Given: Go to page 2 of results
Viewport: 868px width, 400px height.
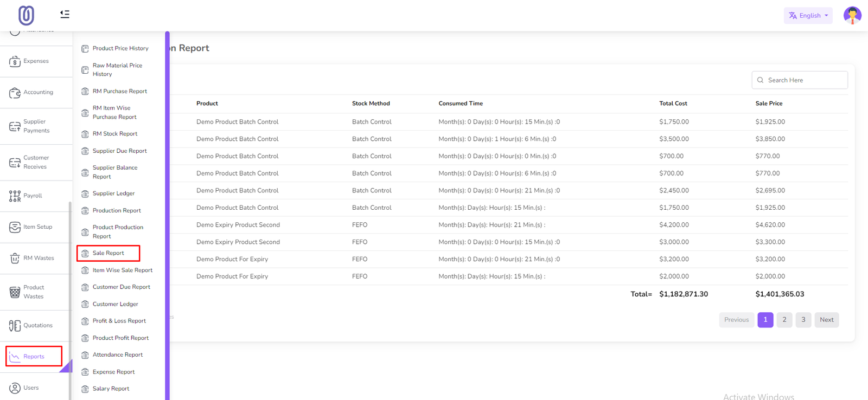Looking at the screenshot, I should click(784, 320).
